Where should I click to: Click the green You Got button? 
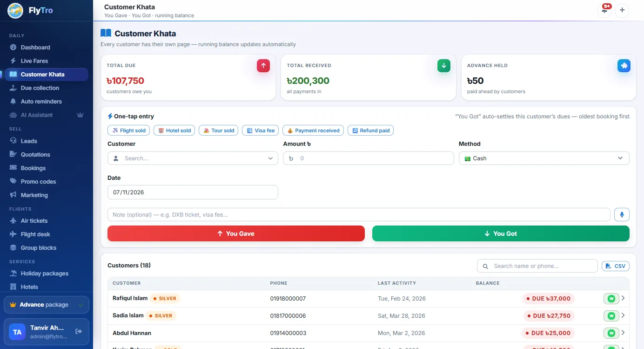coord(501,233)
